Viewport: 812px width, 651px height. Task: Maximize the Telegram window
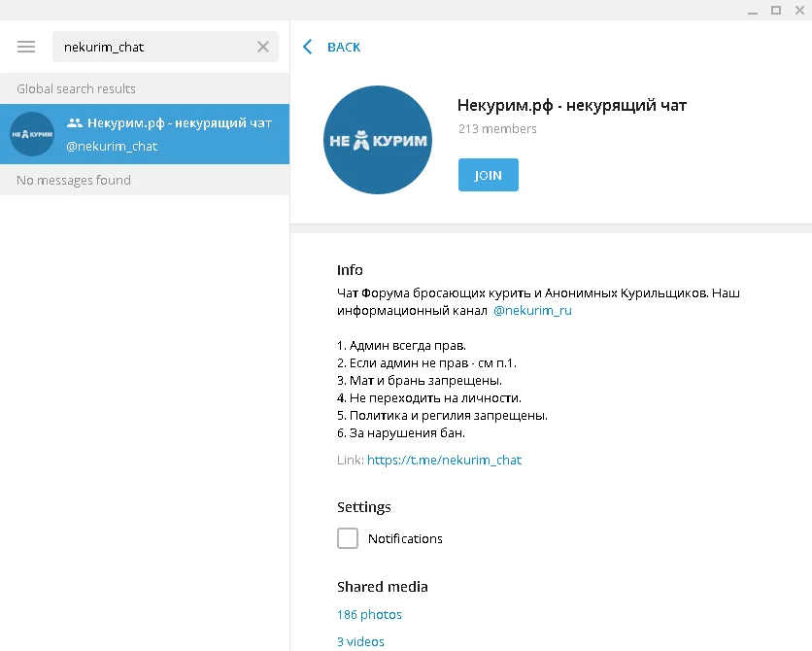pos(776,10)
